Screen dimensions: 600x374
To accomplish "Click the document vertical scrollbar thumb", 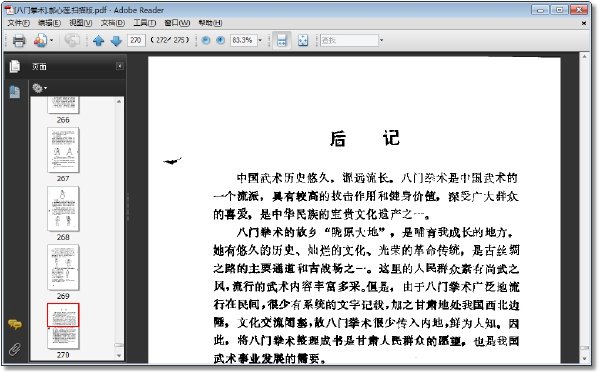I will [x=584, y=348].
